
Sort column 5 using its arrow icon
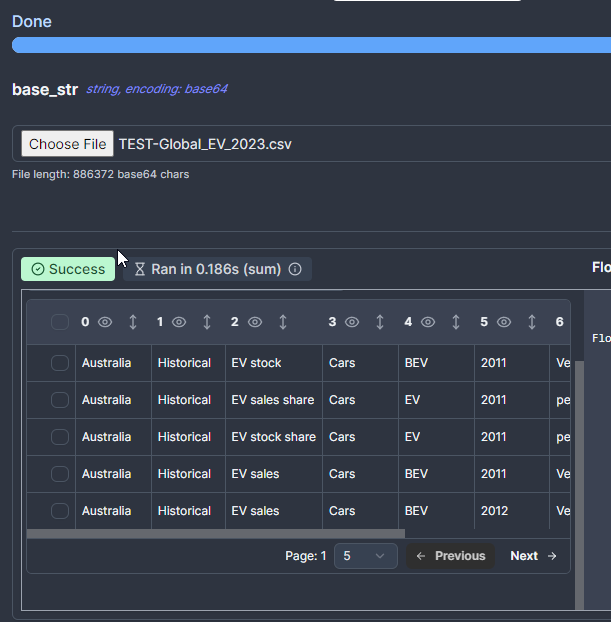click(532, 322)
